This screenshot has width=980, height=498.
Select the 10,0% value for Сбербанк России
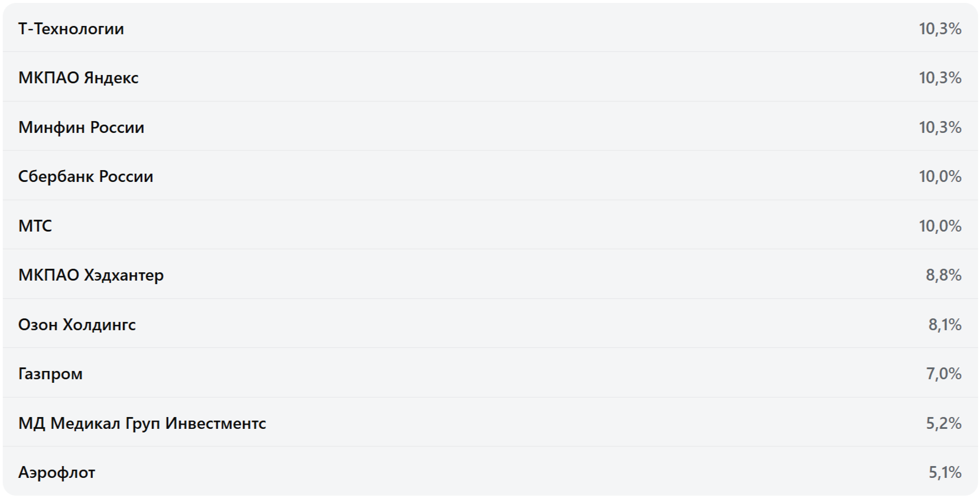pyautogui.click(x=940, y=177)
